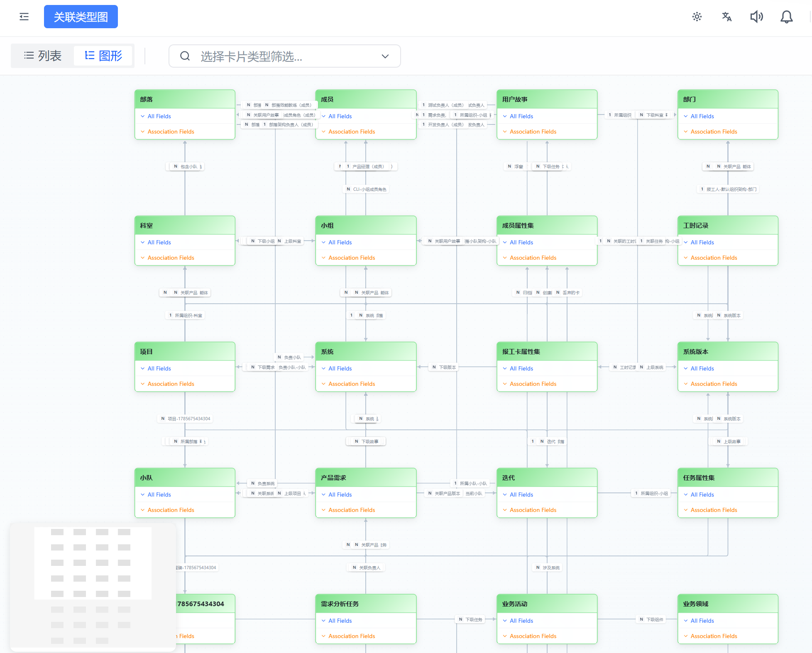
Task: Click the 下级组件 relation label
Action: click(x=651, y=619)
